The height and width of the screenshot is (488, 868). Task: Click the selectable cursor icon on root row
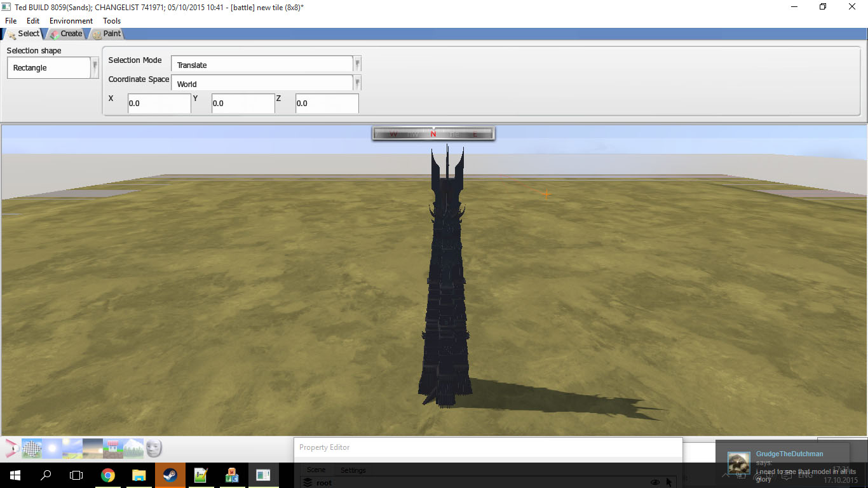(x=668, y=483)
